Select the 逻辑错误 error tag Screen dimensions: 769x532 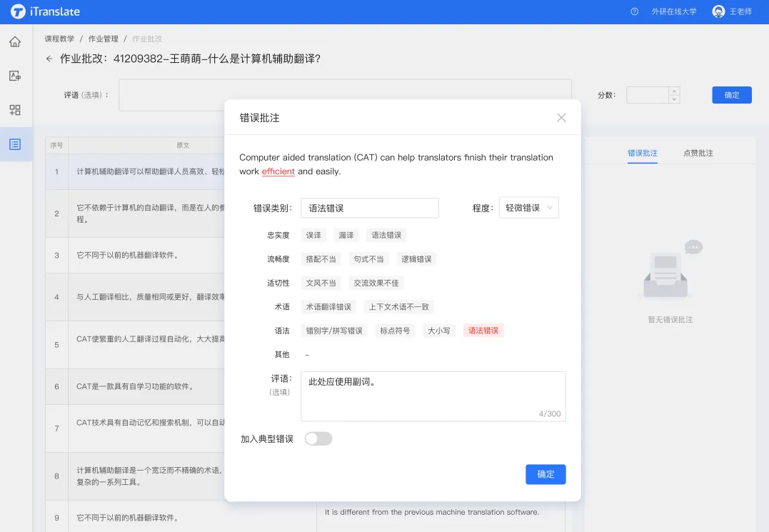click(x=416, y=259)
